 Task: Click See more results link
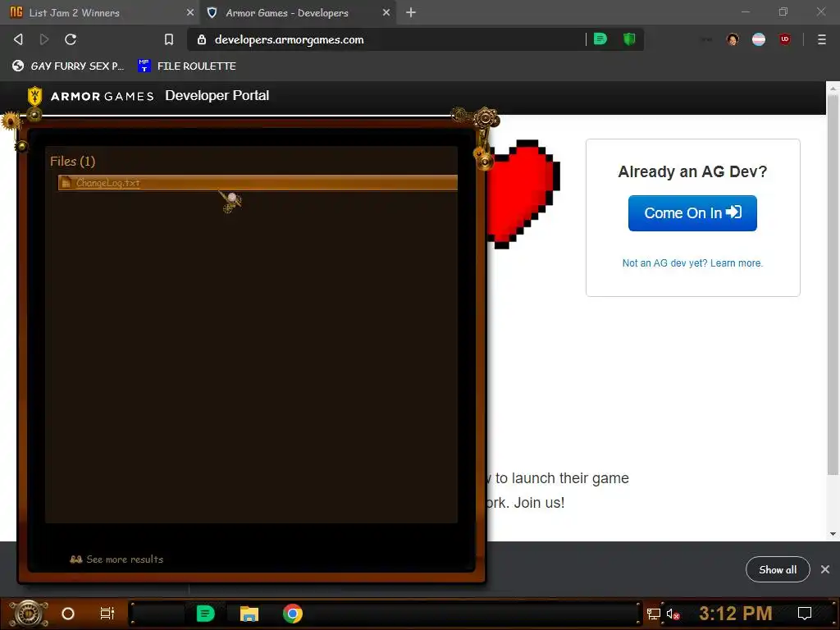(116, 559)
